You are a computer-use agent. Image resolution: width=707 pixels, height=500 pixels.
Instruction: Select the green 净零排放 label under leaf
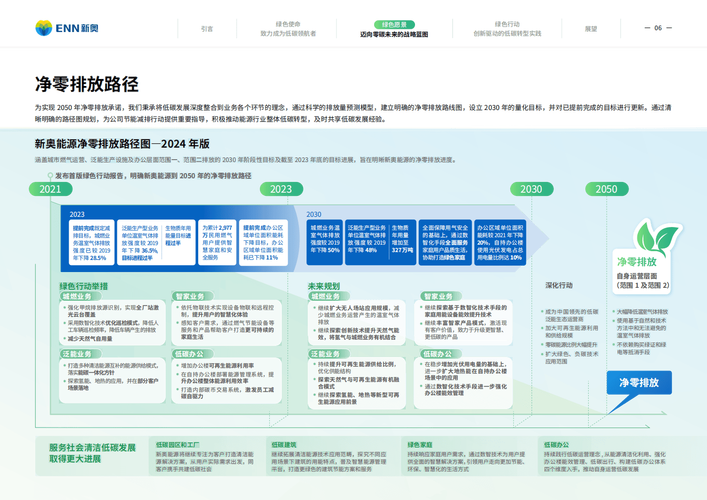(x=637, y=262)
